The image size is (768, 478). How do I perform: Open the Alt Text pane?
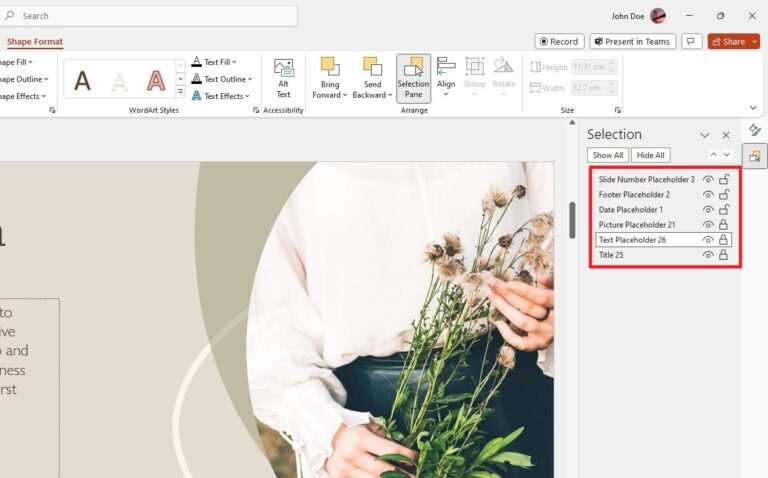(283, 76)
